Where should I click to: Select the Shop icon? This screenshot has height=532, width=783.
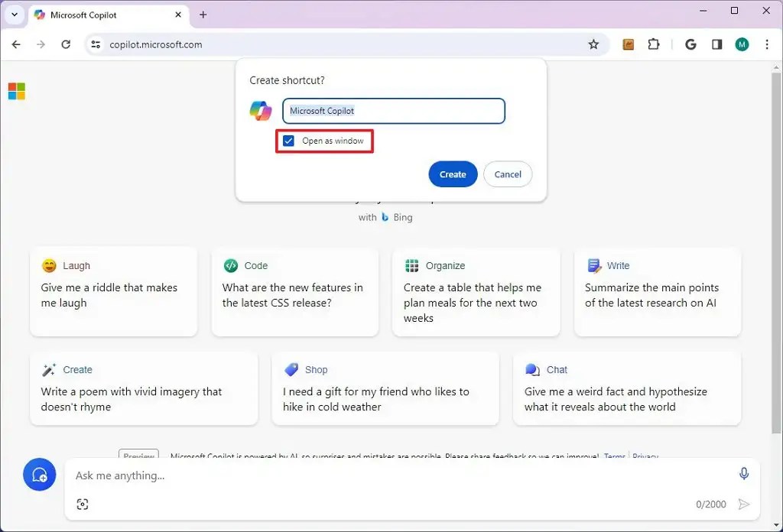click(x=291, y=369)
